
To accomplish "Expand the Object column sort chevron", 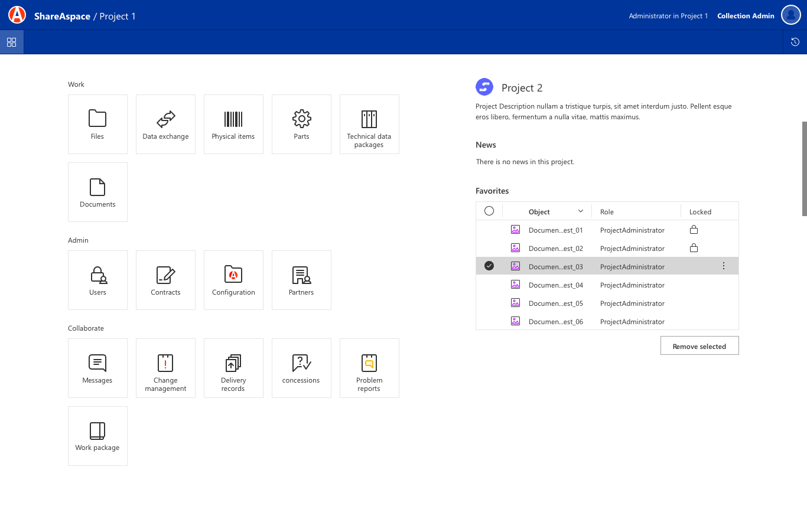I will 581,211.
